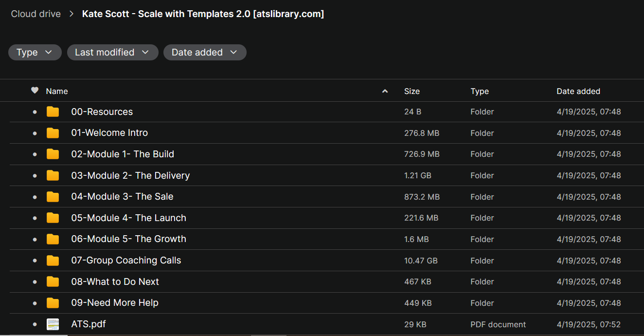Click the Name column sort arrow
Image resolution: width=644 pixels, height=336 pixels.
click(385, 91)
